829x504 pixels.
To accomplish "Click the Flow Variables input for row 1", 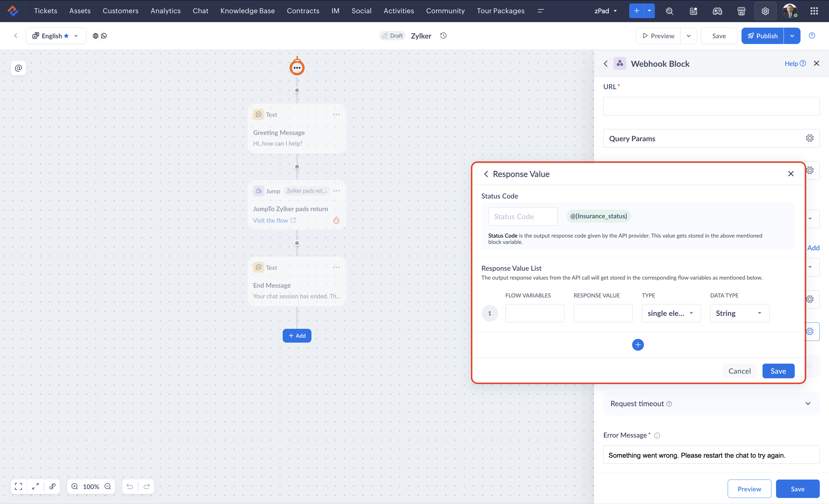I will click(535, 313).
